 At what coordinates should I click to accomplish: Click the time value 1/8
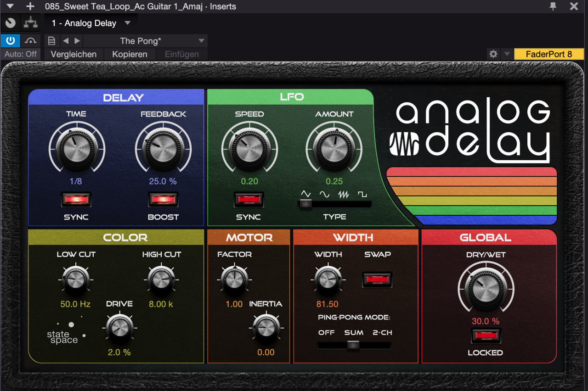pos(76,181)
